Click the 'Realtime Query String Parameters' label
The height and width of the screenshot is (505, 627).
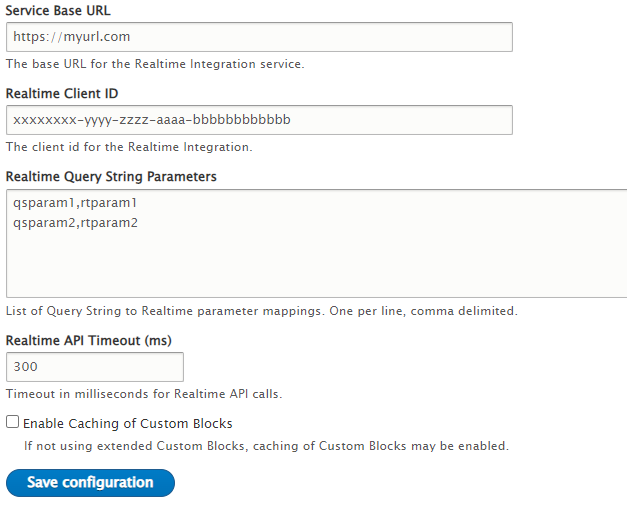111,177
